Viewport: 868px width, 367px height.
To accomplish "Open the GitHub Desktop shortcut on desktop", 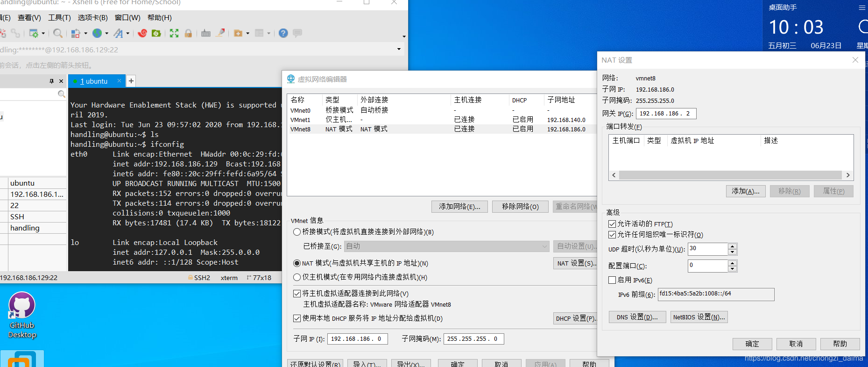I will coord(22,315).
